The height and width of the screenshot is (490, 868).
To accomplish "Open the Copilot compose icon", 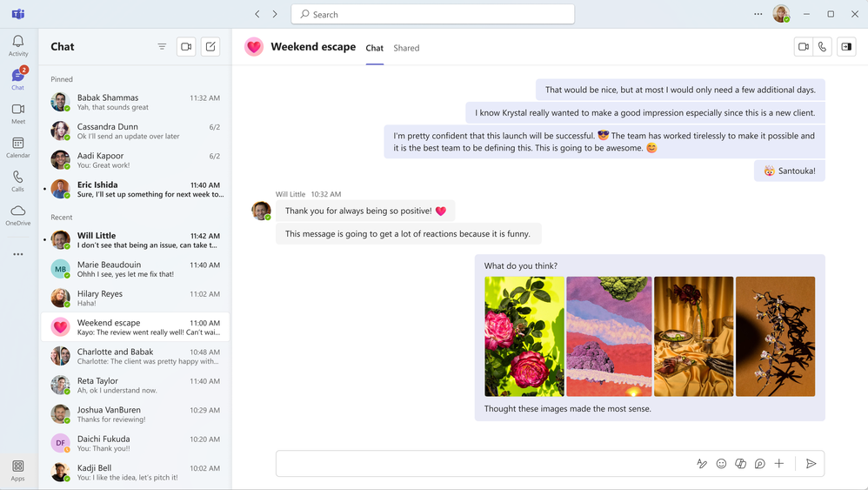I will pos(740,464).
